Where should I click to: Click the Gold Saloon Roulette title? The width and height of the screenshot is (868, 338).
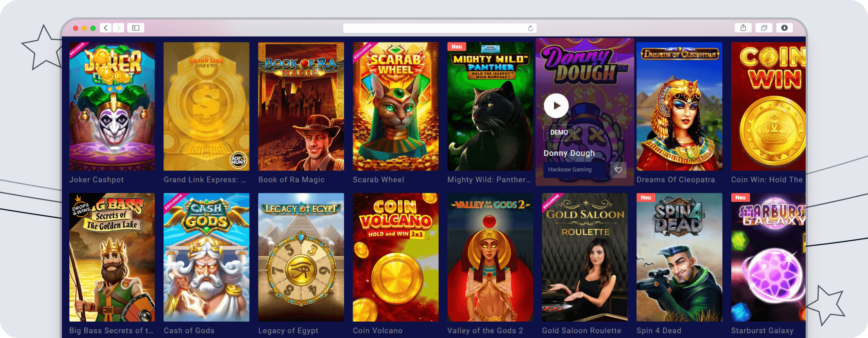(582, 331)
